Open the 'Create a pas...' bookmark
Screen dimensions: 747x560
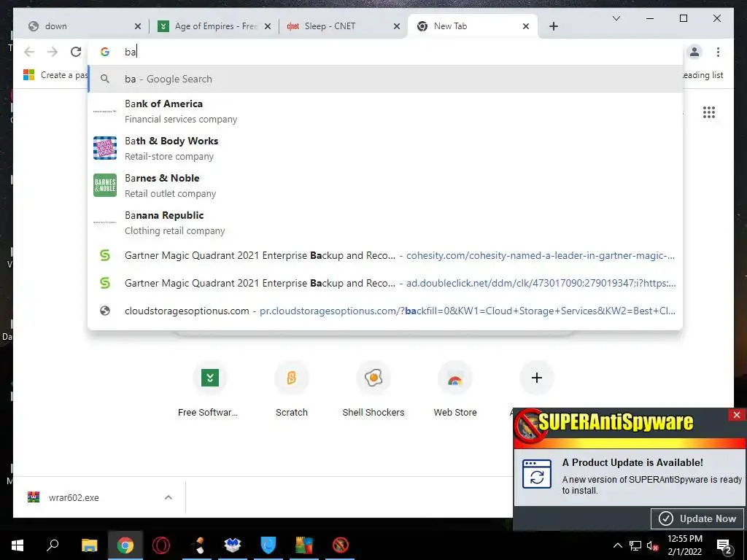pos(55,75)
